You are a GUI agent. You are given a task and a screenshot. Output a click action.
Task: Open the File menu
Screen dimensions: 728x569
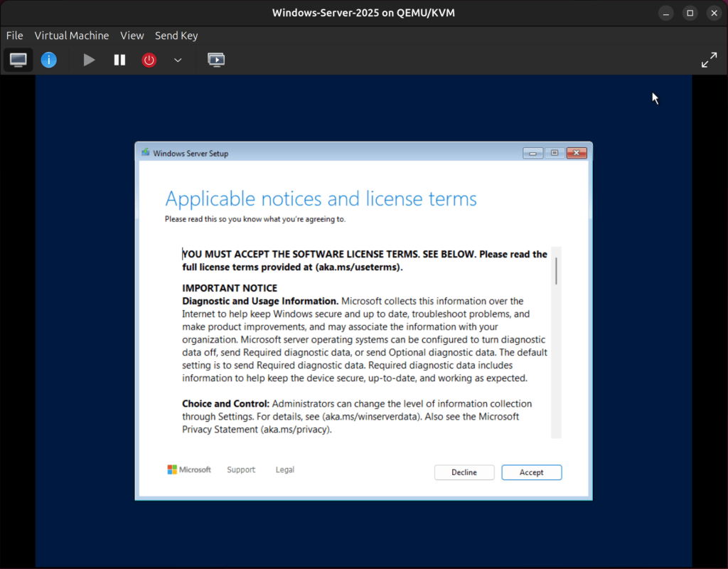point(14,35)
